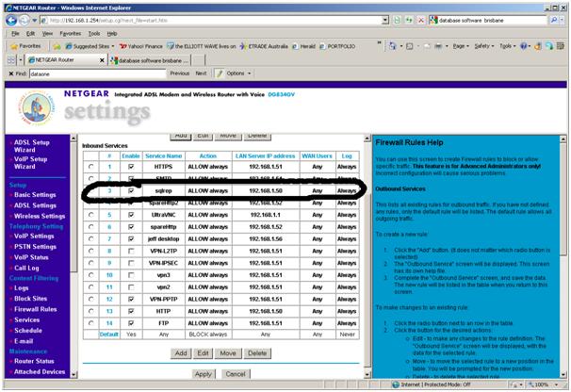Open the PORTFOLIO favorite
This screenshot has height=392, width=571.
coord(337,46)
